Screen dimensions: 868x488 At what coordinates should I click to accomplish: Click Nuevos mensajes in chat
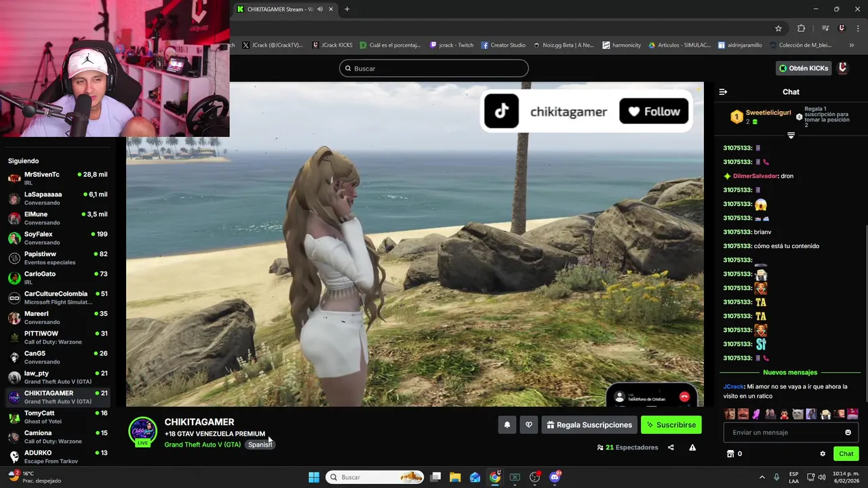[790, 372]
